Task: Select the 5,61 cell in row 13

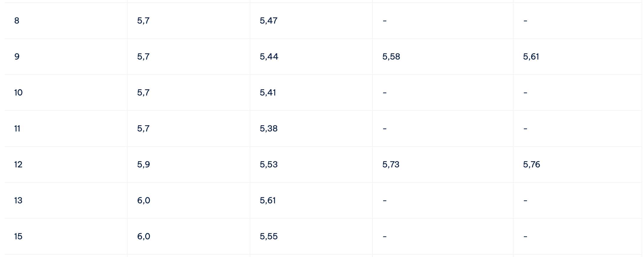Action: pos(311,200)
